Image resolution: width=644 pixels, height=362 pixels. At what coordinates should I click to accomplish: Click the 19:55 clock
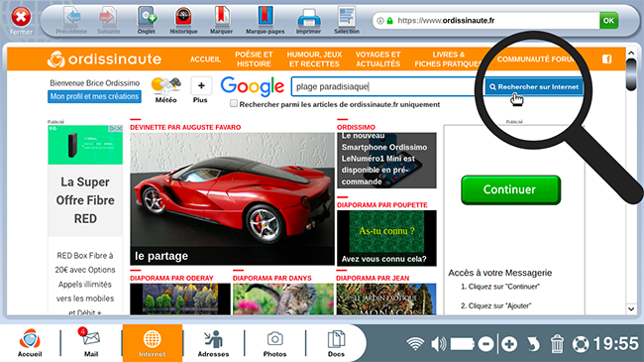[x=615, y=344]
